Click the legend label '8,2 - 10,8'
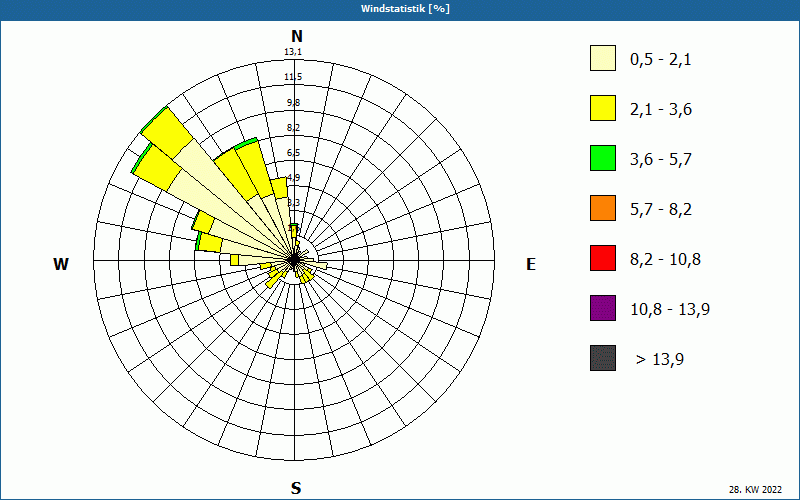The height and width of the screenshot is (500, 800). [x=665, y=260]
